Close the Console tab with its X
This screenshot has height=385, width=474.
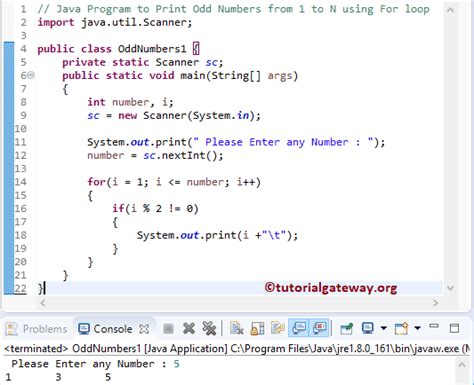[144, 329]
